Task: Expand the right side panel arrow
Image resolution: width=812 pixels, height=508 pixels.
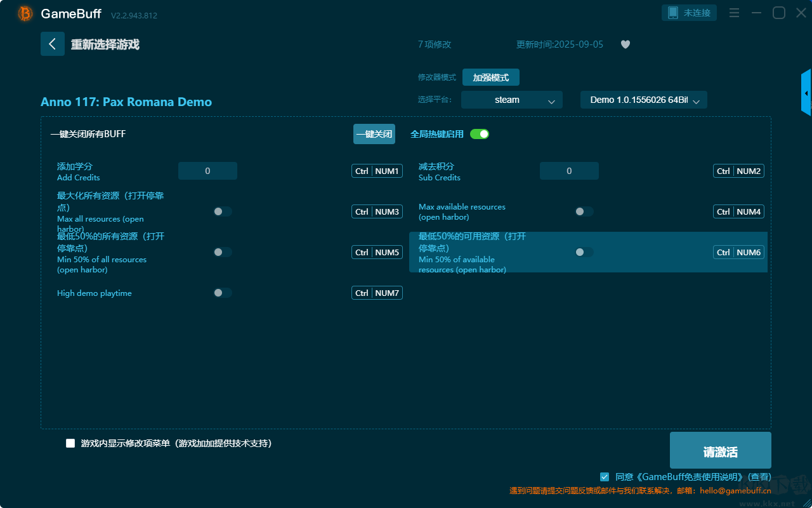Action: (806, 93)
